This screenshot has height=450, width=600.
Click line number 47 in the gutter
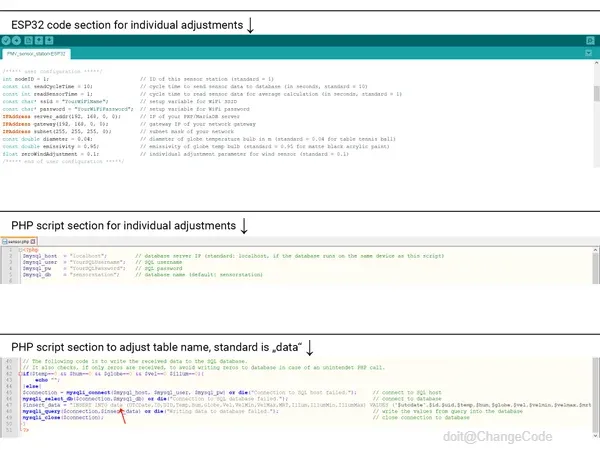click(x=9, y=405)
